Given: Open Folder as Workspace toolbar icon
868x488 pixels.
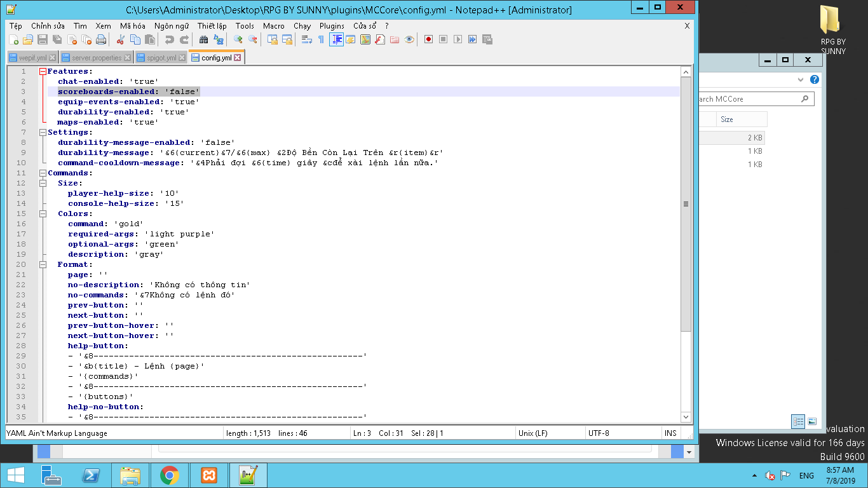Looking at the screenshot, I should tap(395, 39).
